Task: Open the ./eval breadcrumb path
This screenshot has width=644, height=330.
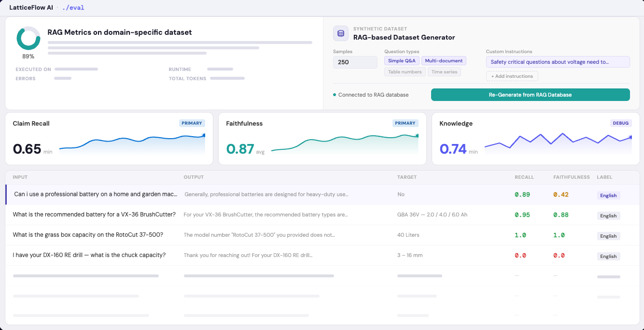Action: (73, 8)
